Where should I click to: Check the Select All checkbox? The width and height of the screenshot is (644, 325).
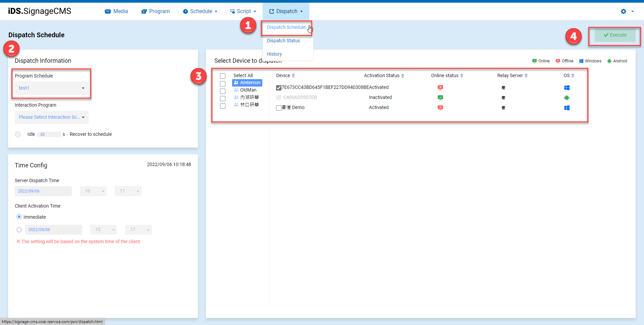[223, 76]
